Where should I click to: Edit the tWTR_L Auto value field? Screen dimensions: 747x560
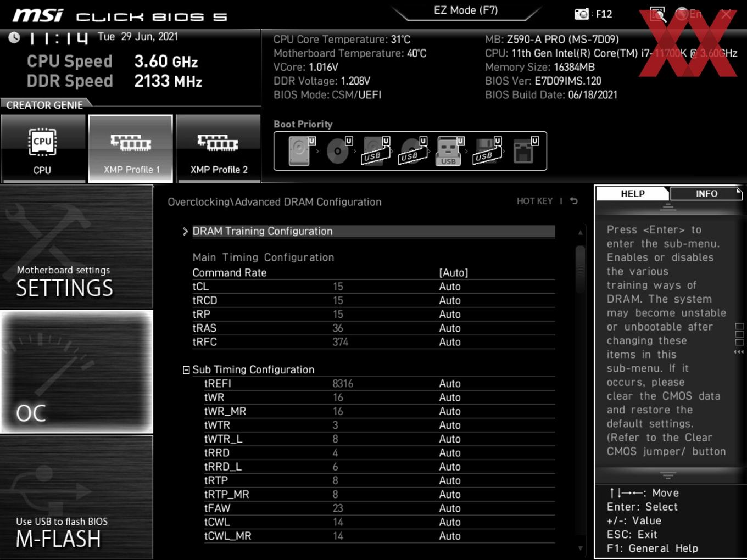(x=450, y=439)
